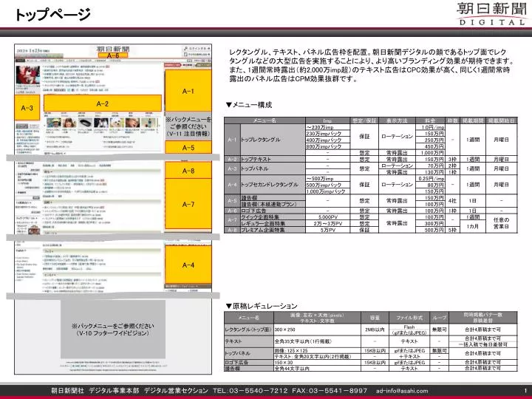Click the 150×30 size cell

pyautogui.click(x=317, y=362)
